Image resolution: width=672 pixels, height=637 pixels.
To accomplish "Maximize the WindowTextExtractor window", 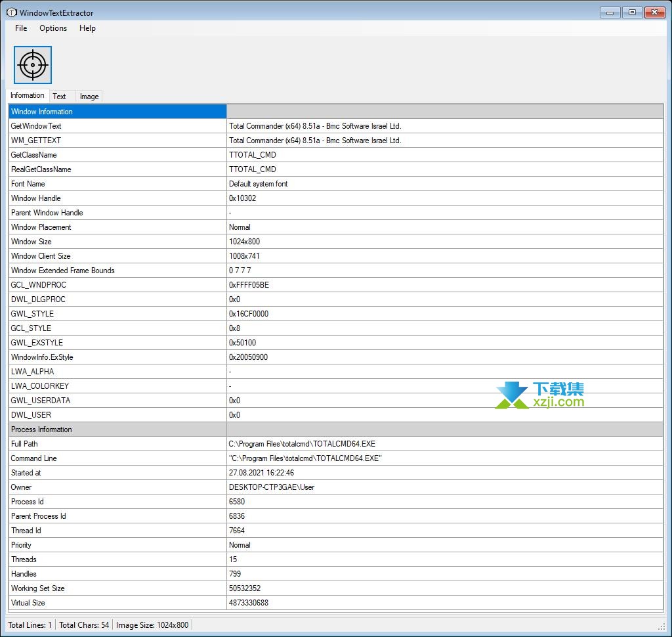I will pyautogui.click(x=632, y=12).
